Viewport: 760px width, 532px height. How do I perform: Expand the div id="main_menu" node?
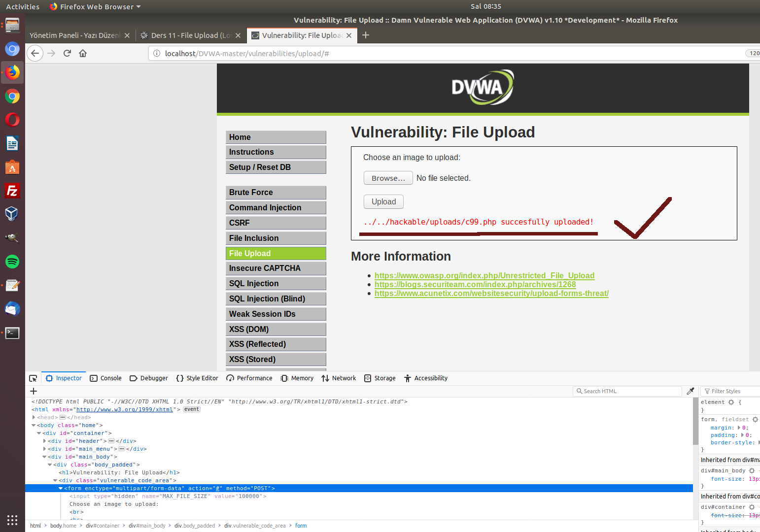coord(44,449)
